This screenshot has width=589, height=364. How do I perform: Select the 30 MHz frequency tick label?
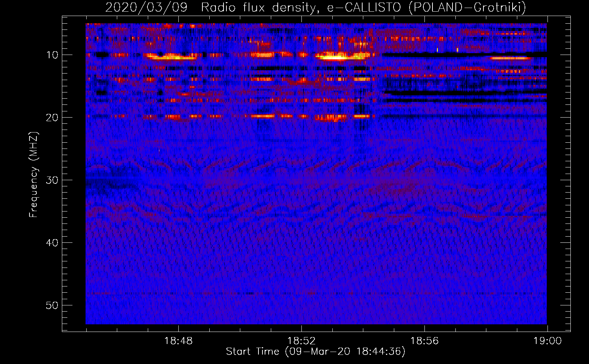52,180
